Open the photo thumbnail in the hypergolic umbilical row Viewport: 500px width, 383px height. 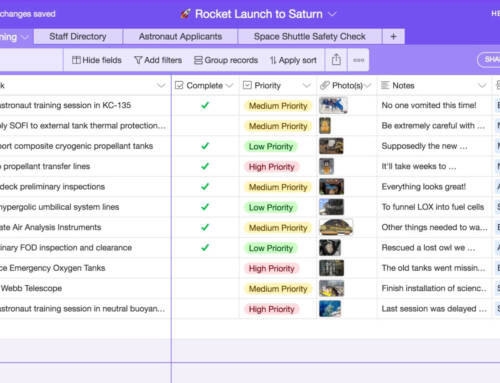tap(331, 207)
